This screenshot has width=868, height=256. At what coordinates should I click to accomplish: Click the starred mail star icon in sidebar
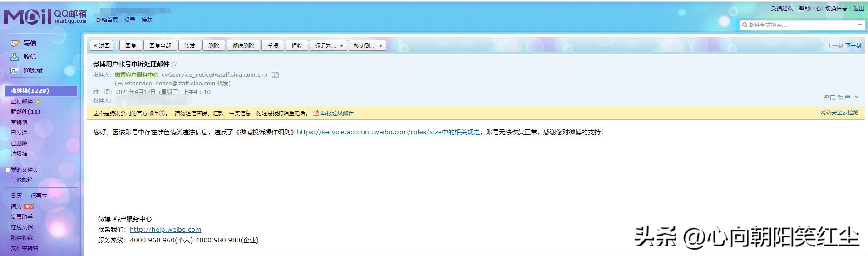click(x=38, y=102)
